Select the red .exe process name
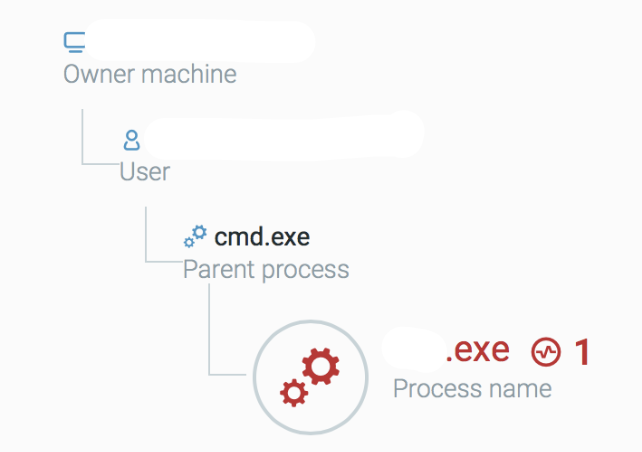Screen dimensions: 642x452 (477, 350)
